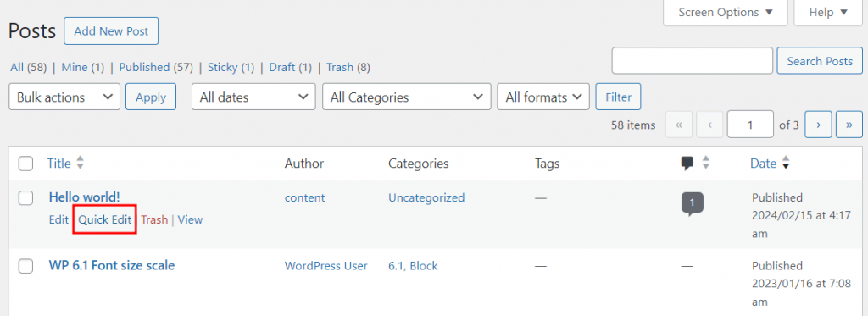Click author link content

click(x=304, y=197)
